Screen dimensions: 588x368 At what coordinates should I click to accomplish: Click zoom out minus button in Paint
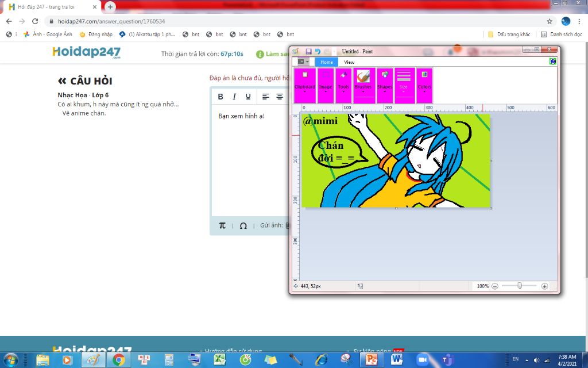pyautogui.click(x=494, y=286)
